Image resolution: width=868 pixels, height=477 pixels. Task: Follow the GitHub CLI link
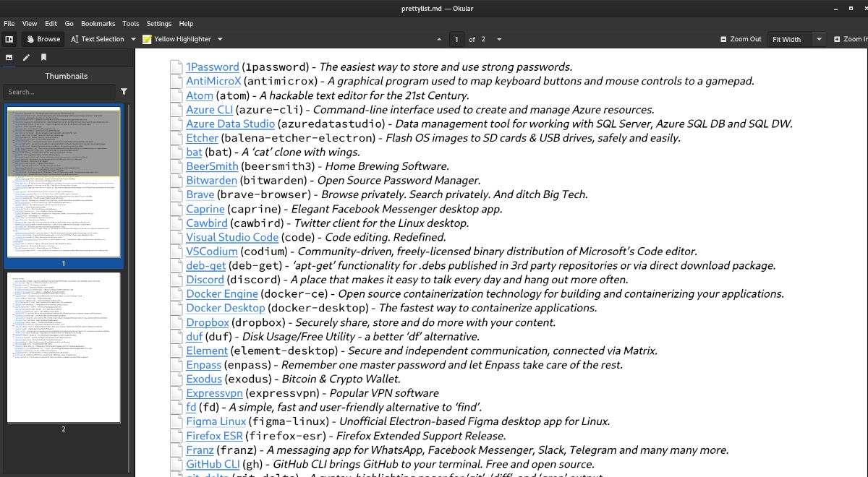point(213,464)
